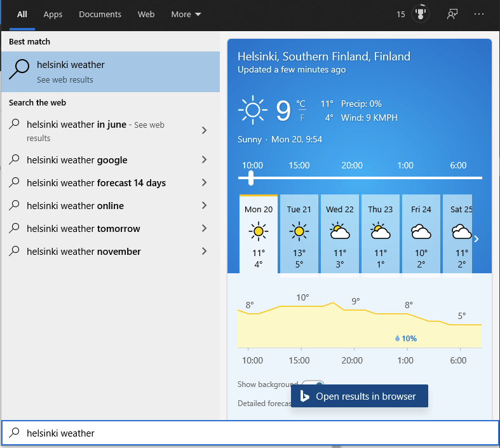Expand forecast 14 days suggestion arrow

point(205,183)
